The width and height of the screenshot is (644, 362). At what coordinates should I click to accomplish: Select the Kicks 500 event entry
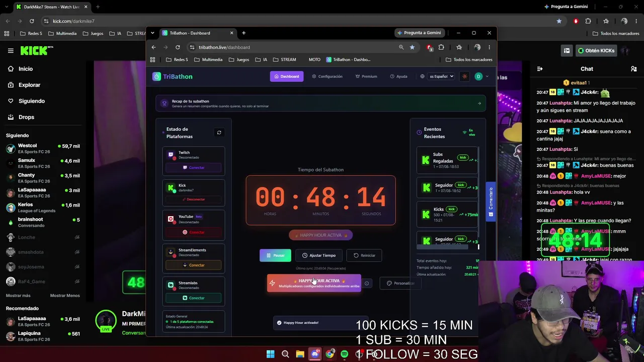click(x=447, y=214)
